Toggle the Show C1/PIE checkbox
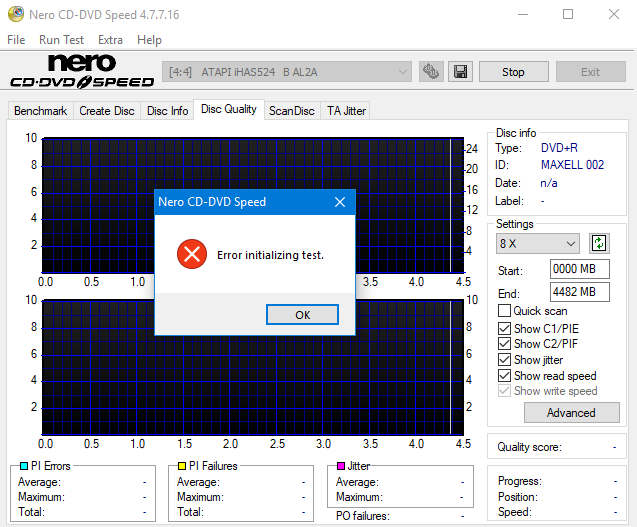This screenshot has height=527, width=637. pos(504,328)
